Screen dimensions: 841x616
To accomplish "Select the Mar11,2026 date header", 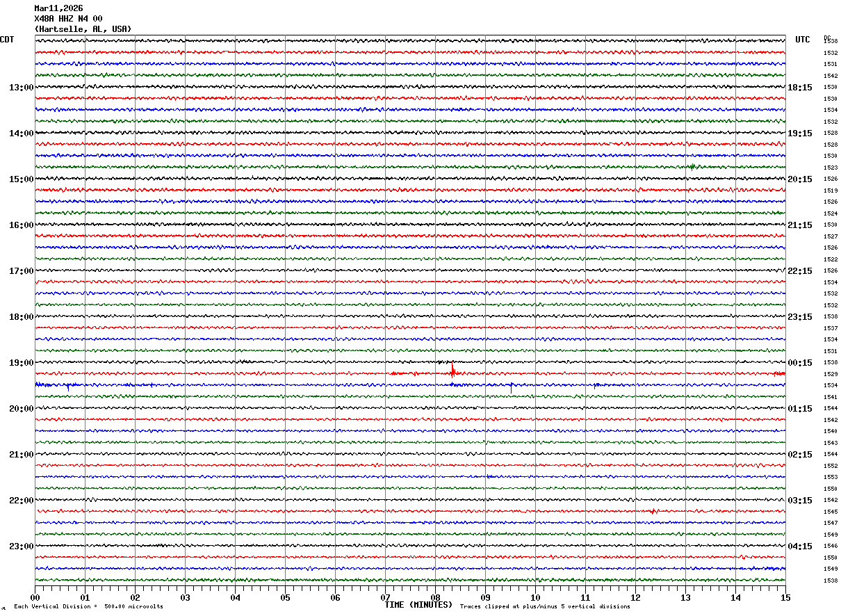I will tap(58, 8).
